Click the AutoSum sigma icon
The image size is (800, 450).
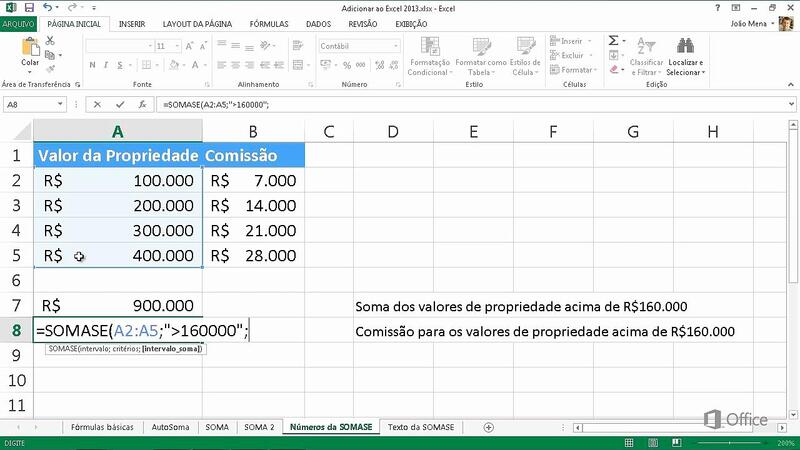point(613,41)
